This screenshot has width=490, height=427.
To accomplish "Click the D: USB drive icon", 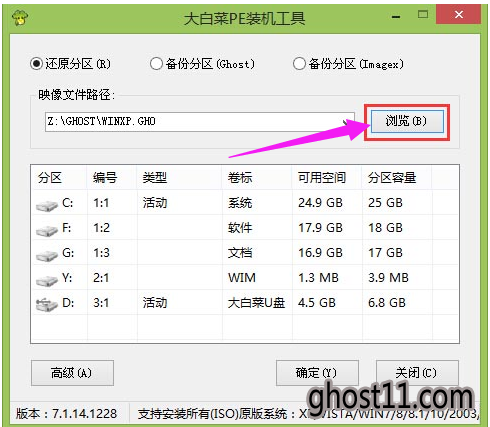I will (47, 304).
